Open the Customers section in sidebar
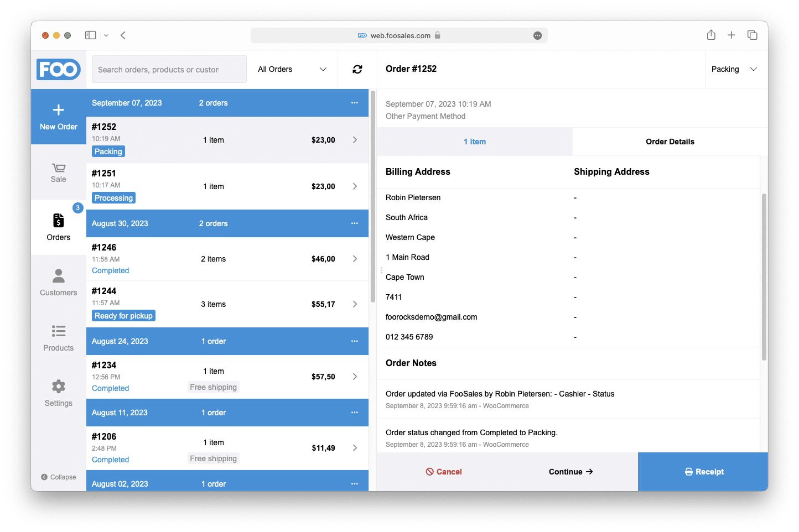 (x=59, y=283)
